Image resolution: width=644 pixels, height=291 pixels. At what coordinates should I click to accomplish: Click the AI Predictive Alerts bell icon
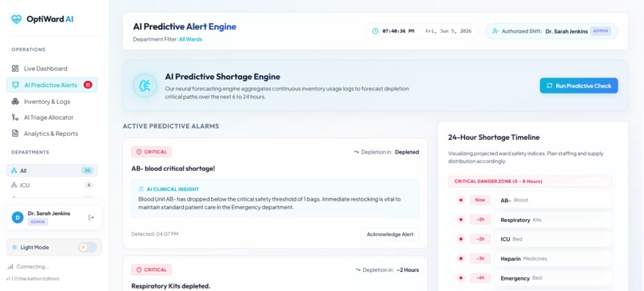(x=16, y=85)
